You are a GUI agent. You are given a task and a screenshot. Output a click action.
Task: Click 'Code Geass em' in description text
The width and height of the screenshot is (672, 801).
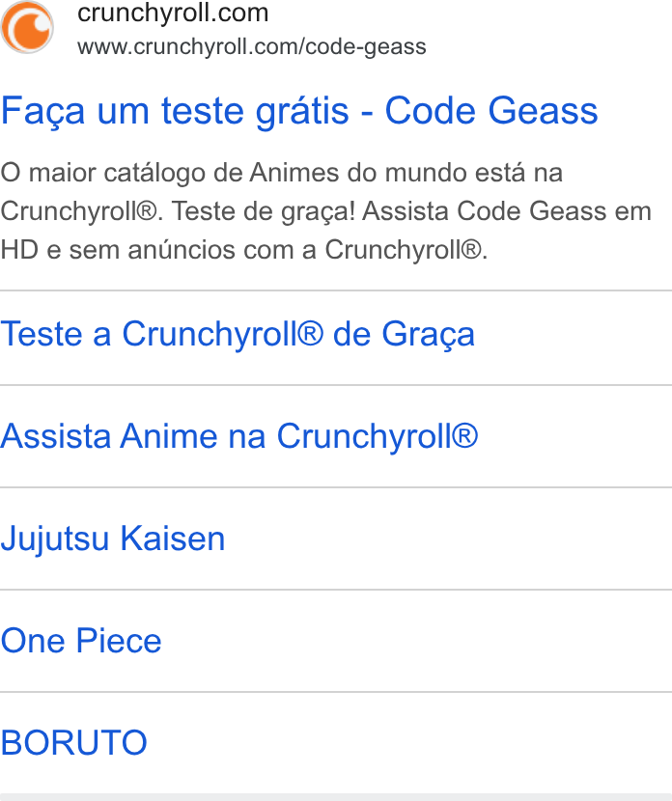[x=554, y=211]
